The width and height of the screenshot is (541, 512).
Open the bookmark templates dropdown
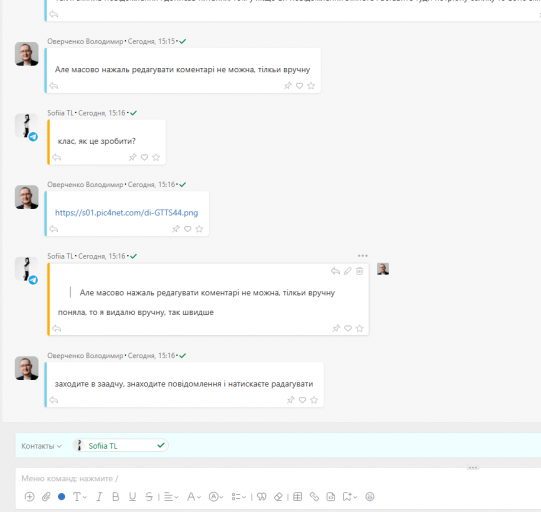pyautogui.click(x=350, y=496)
